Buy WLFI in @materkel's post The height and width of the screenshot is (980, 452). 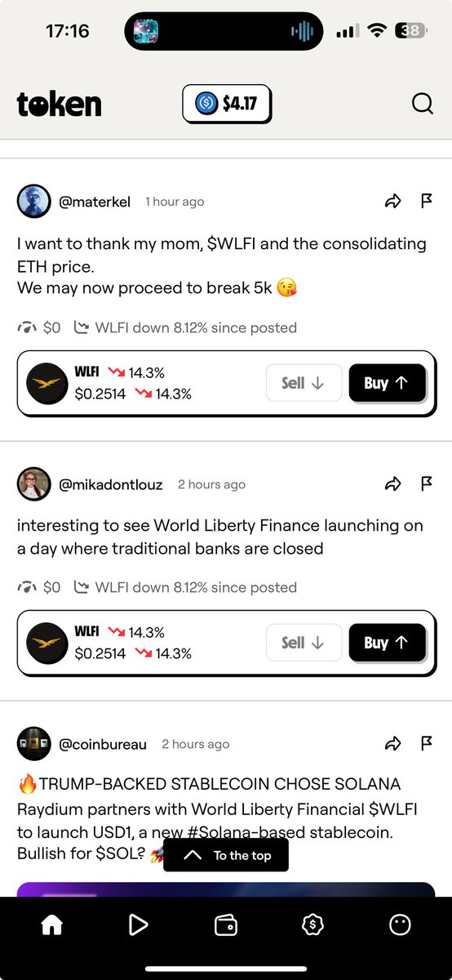387,383
